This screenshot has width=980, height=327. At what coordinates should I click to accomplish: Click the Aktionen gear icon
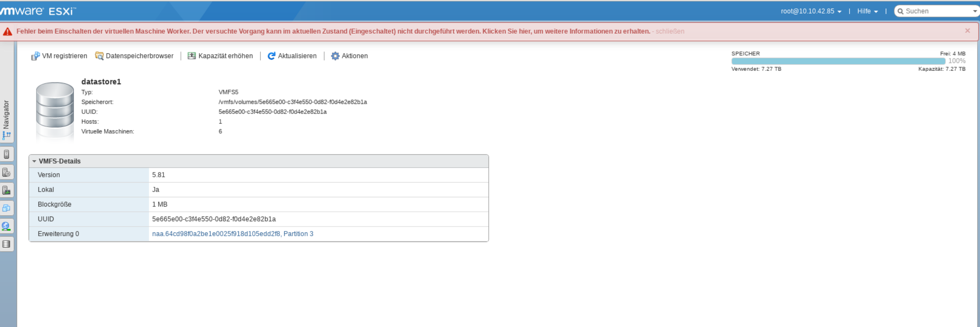coord(335,56)
